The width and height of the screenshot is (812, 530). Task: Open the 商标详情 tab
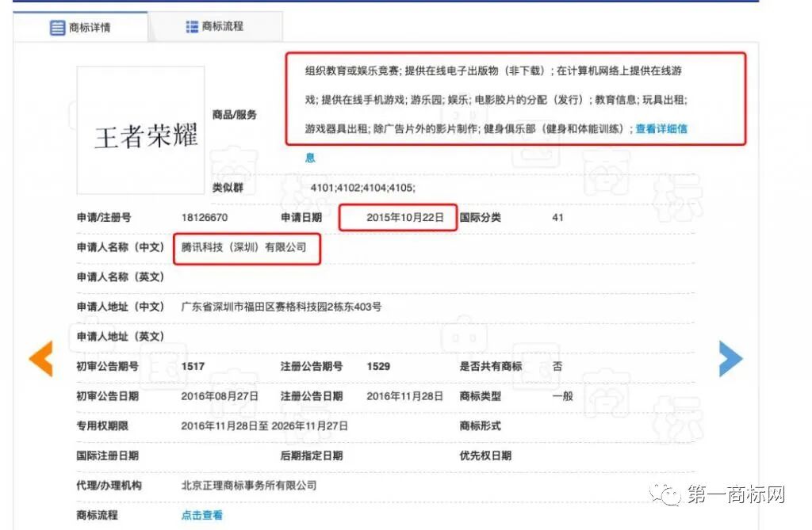(80, 27)
